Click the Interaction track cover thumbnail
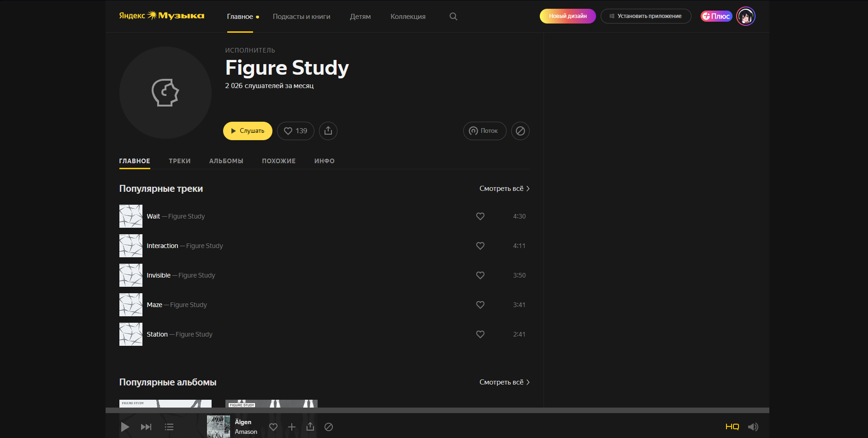Image resolution: width=868 pixels, height=438 pixels. tap(131, 246)
